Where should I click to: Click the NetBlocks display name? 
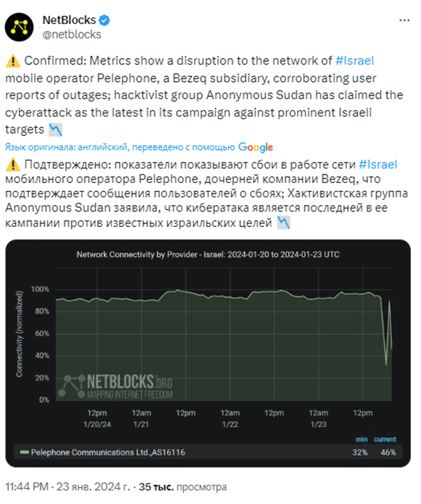click(x=69, y=20)
